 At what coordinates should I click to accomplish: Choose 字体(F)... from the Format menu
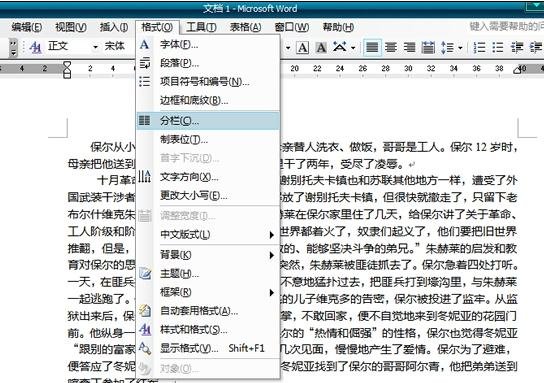click(208, 44)
